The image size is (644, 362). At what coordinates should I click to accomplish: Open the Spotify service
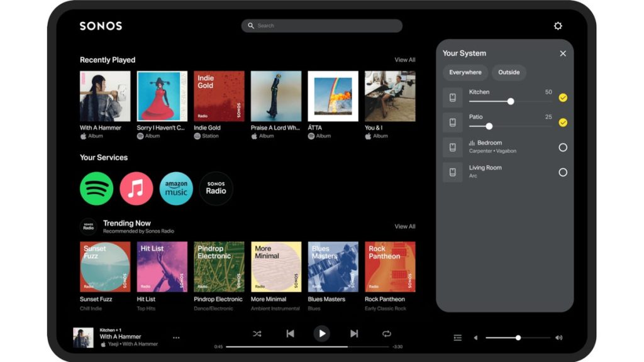pos(96,189)
